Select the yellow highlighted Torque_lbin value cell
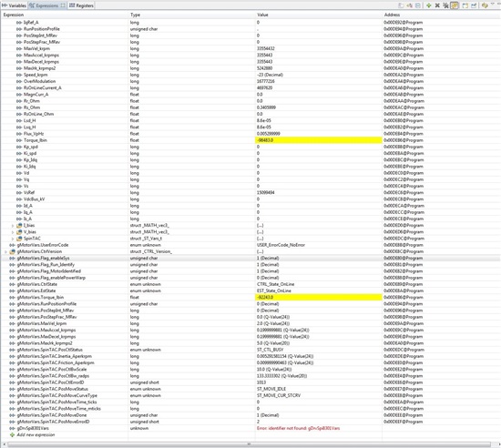Screen dimensions: 501x448 (319, 140)
